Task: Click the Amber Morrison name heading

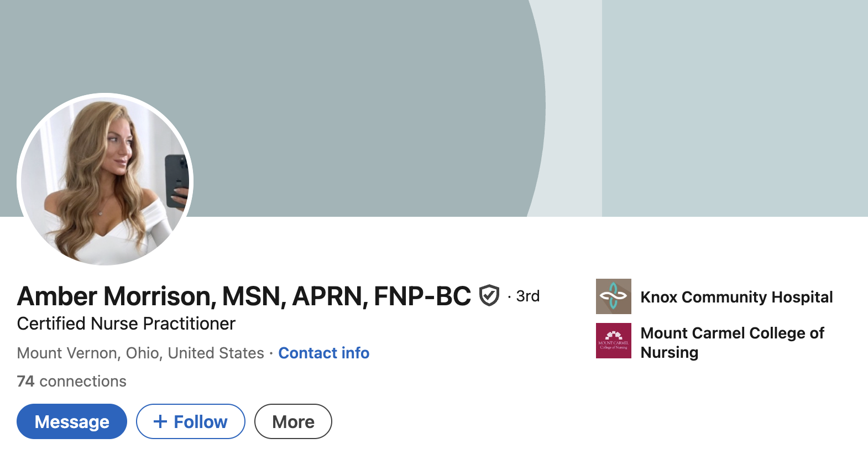Action: [244, 296]
